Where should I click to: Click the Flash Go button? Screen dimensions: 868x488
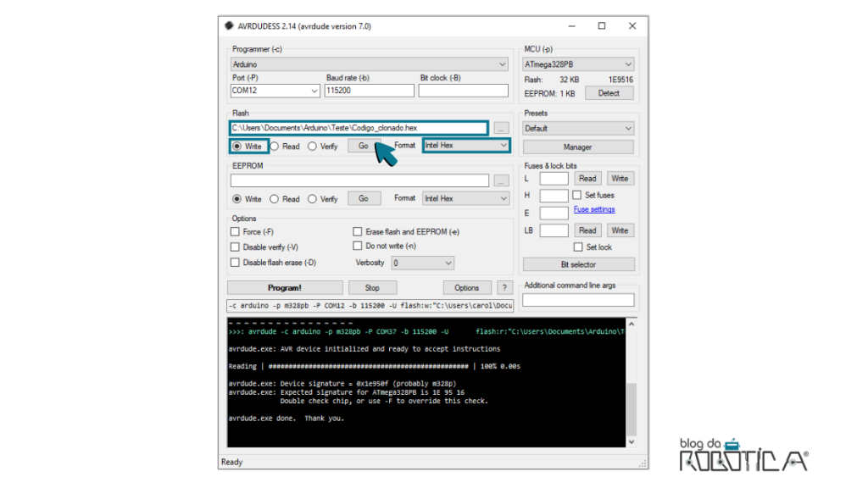click(363, 146)
